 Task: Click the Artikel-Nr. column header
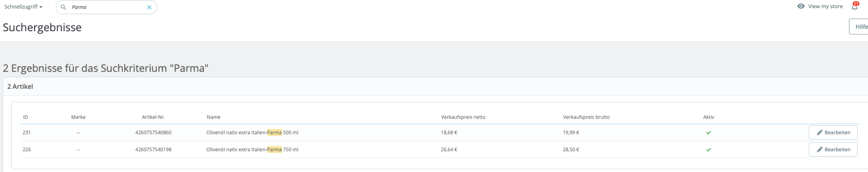click(x=153, y=117)
